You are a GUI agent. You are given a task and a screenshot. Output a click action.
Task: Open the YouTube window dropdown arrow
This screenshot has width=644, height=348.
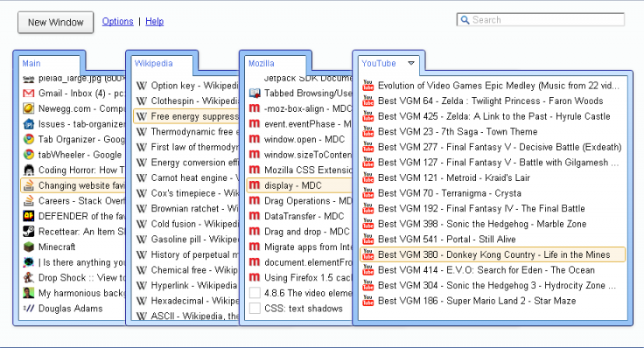(411, 63)
